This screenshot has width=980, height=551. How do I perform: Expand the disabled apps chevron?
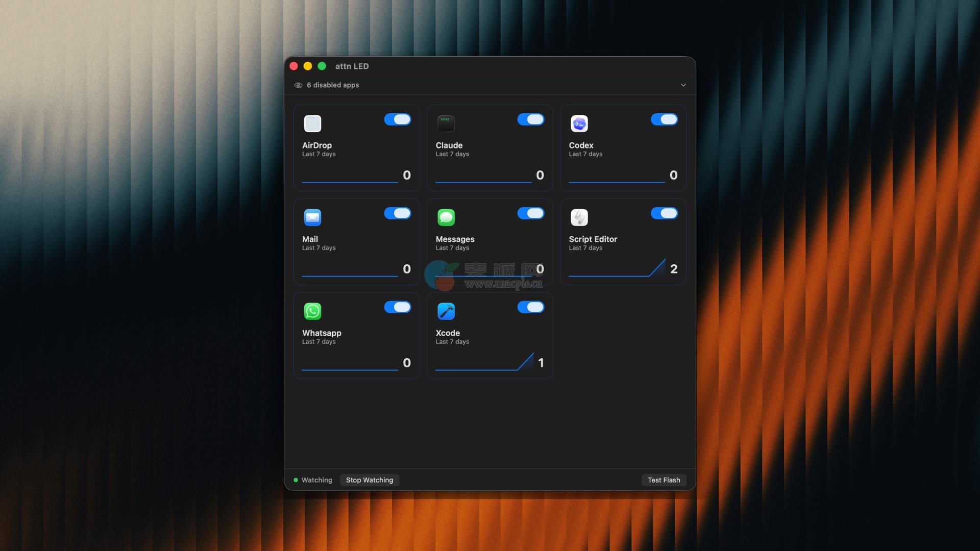pos(683,85)
